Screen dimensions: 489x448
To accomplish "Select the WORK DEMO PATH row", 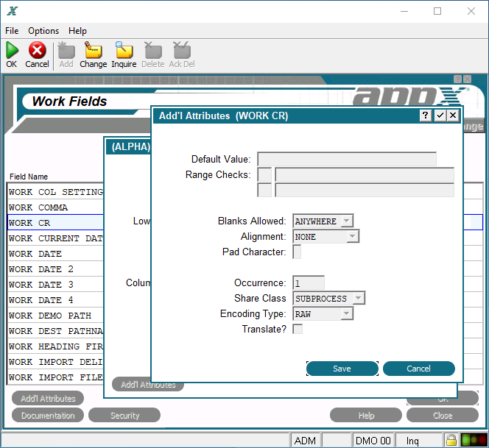I will 55,316.
